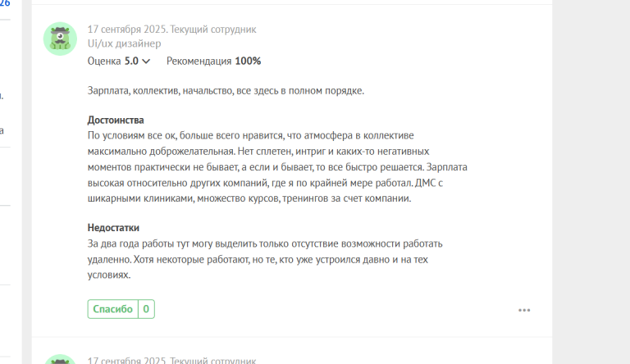Click the Оценка label text

tap(104, 61)
